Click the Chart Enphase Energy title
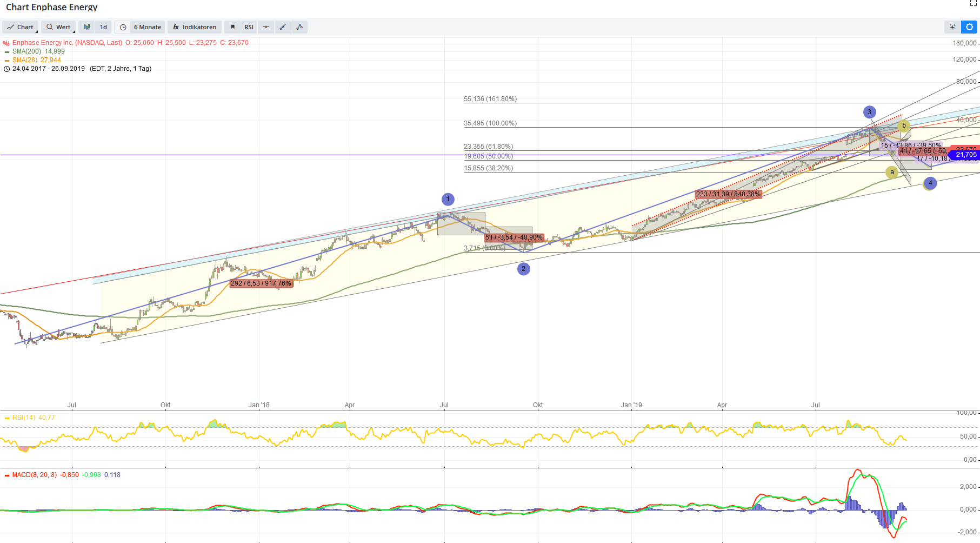Viewport: 980px width, 543px height. tap(52, 7)
